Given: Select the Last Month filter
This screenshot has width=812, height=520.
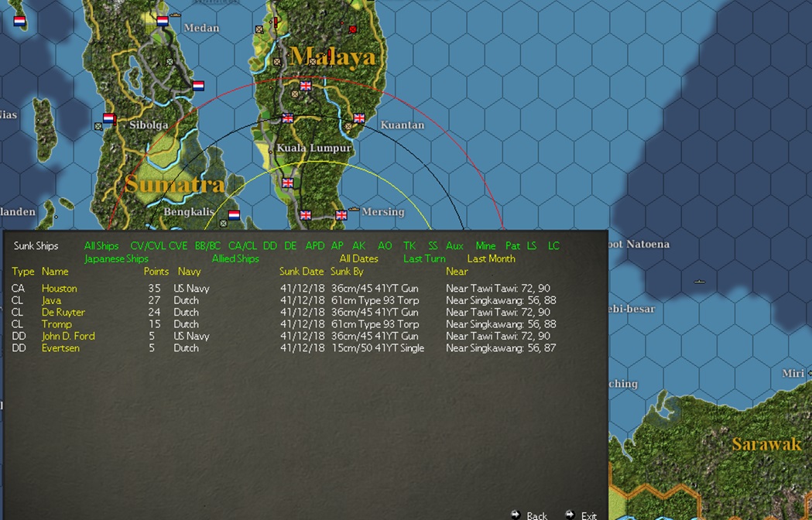Looking at the screenshot, I should click(492, 258).
